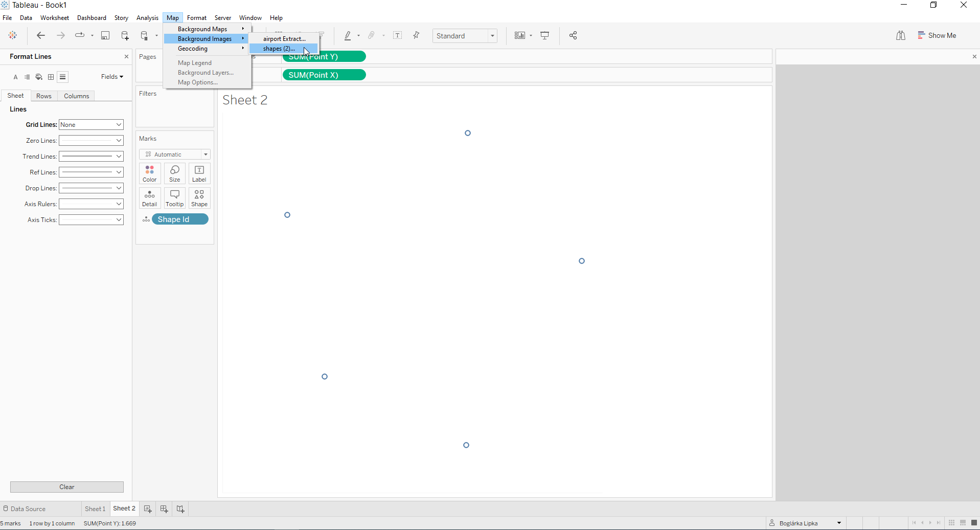The width and height of the screenshot is (980, 530).
Task: Pause auto updates on the data source icon
Action: coord(145,35)
